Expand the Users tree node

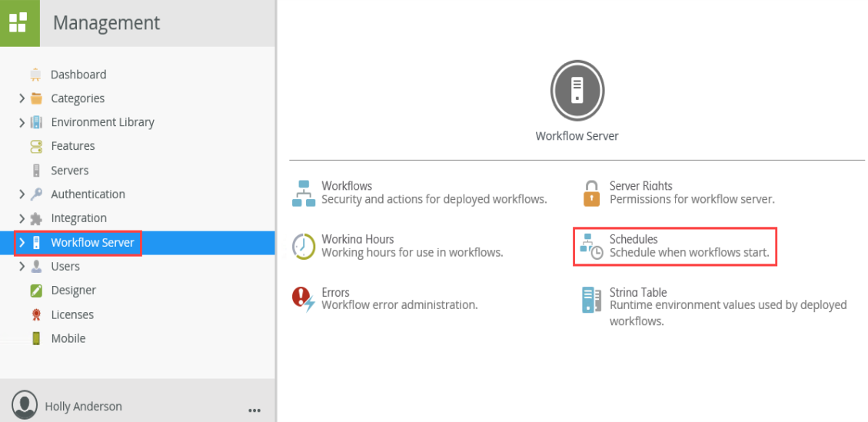[x=22, y=267]
